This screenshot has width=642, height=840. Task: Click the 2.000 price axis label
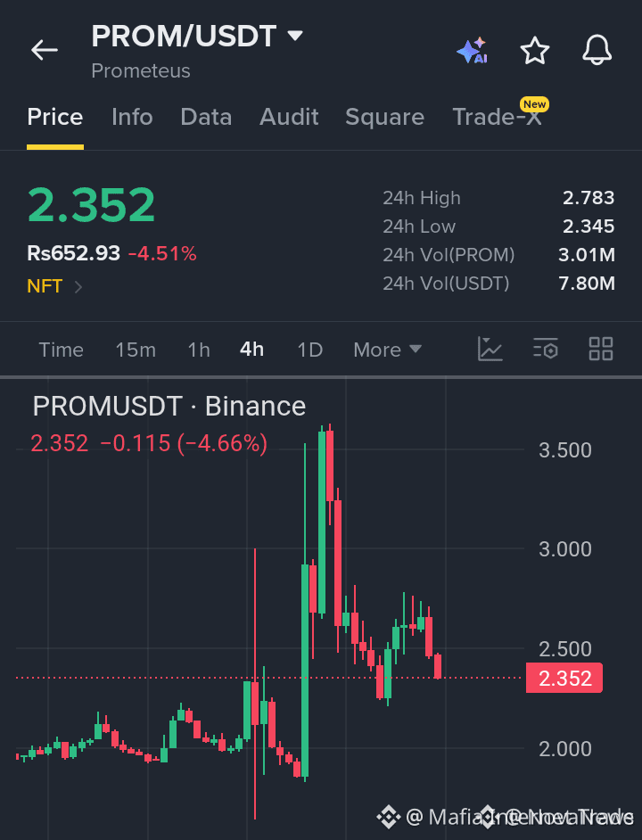pos(564,749)
